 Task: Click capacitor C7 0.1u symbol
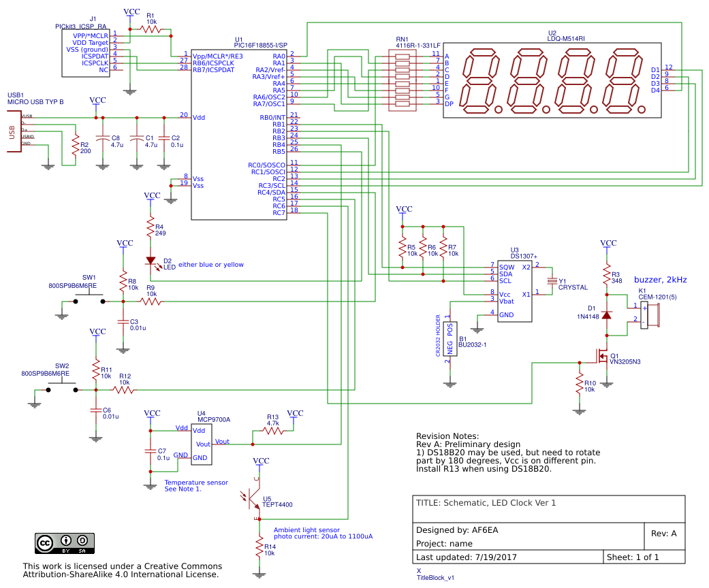coord(151,451)
